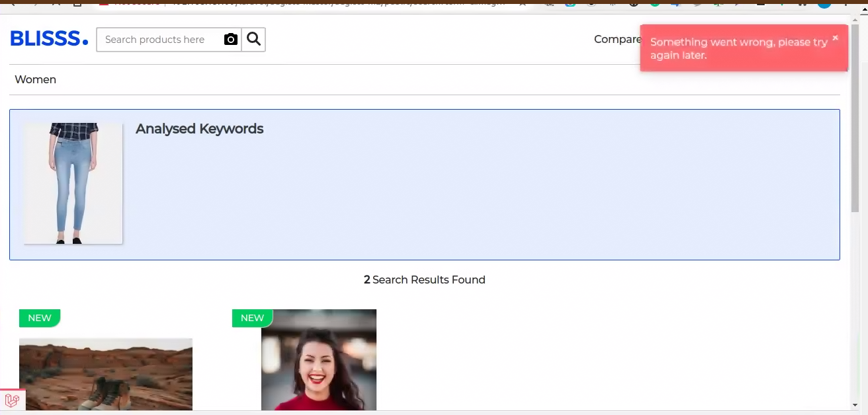The height and width of the screenshot is (415, 868).
Task: Click the NEW badge on boots product
Action: click(x=40, y=318)
